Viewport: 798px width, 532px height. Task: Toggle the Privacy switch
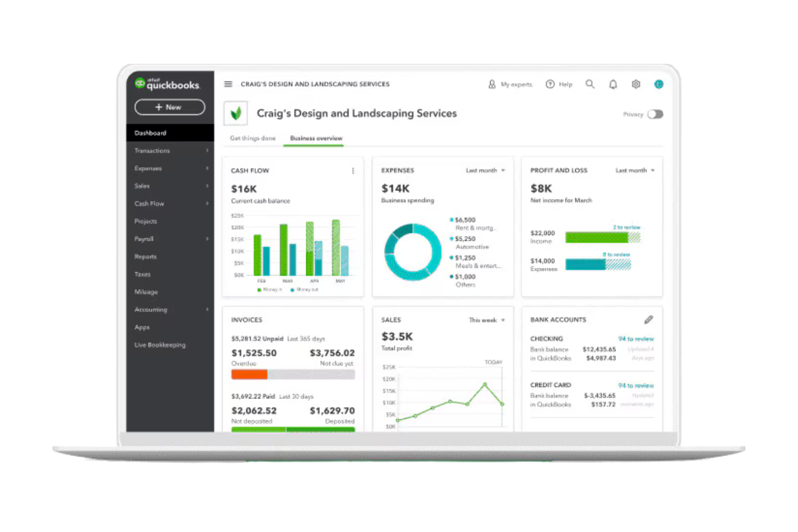click(x=655, y=114)
